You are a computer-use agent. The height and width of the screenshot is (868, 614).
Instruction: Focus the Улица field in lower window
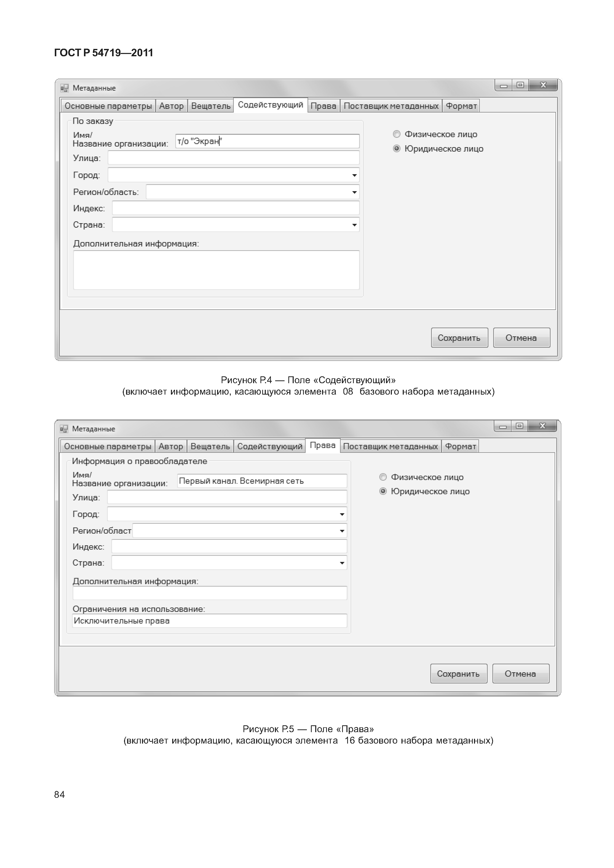coord(227,497)
